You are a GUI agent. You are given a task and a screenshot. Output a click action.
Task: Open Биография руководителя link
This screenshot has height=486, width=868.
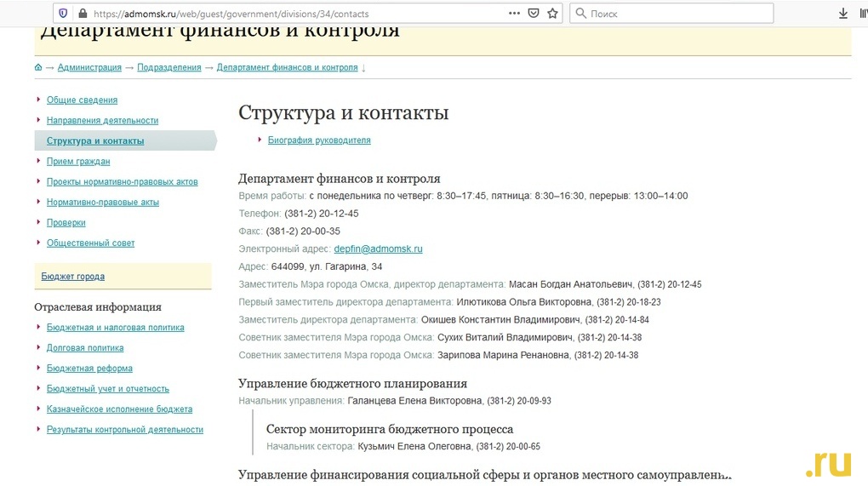(x=319, y=140)
